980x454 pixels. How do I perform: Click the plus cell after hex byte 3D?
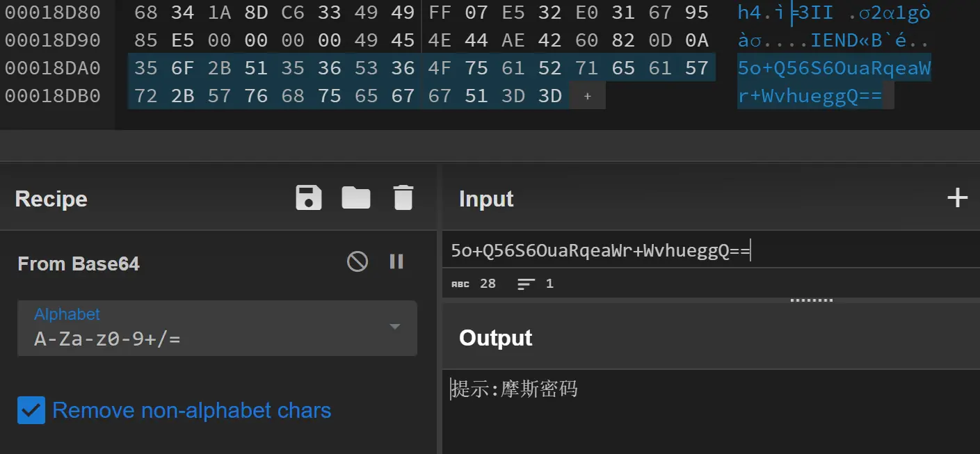click(x=586, y=95)
